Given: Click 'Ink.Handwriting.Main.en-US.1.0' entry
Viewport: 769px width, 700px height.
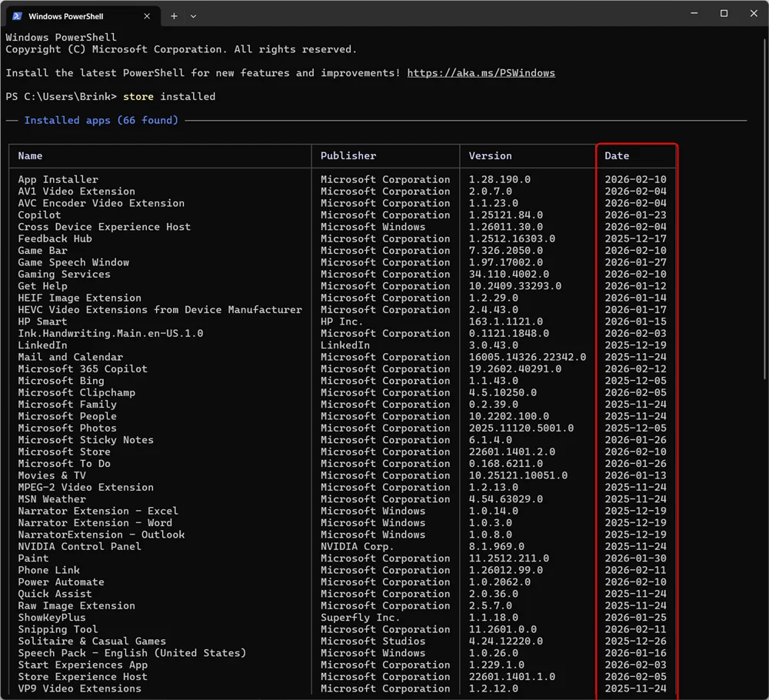Looking at the screenshot, I should click(111, 333).
